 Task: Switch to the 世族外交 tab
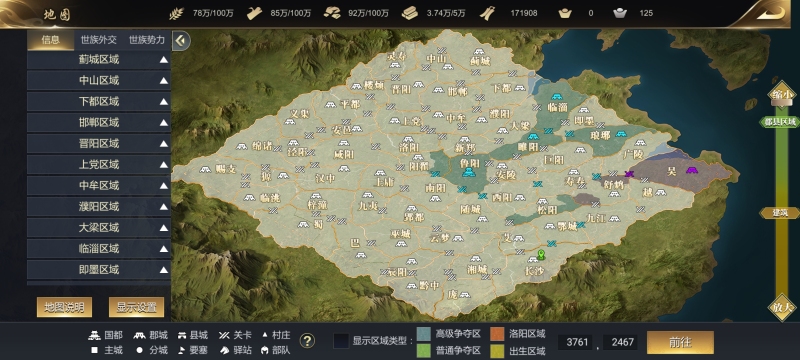(98, 40)
